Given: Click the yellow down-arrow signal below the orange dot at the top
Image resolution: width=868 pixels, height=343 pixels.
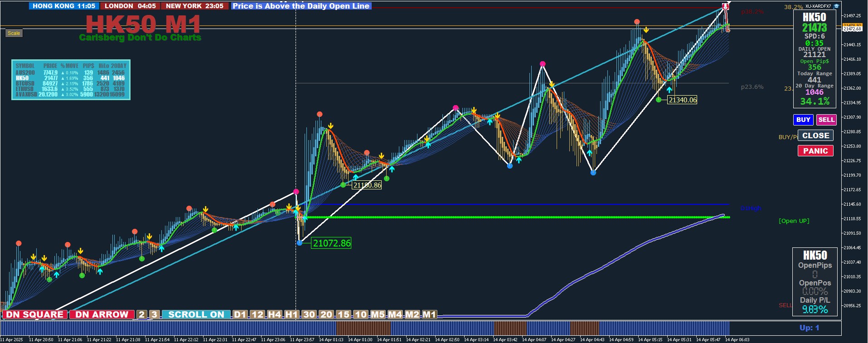Looking at the screenshot, I should [646, 30].
